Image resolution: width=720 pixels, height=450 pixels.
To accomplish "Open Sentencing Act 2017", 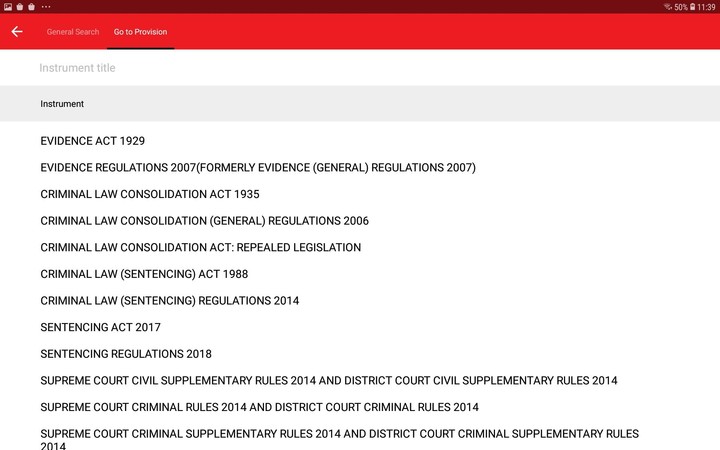I will 100,327.
